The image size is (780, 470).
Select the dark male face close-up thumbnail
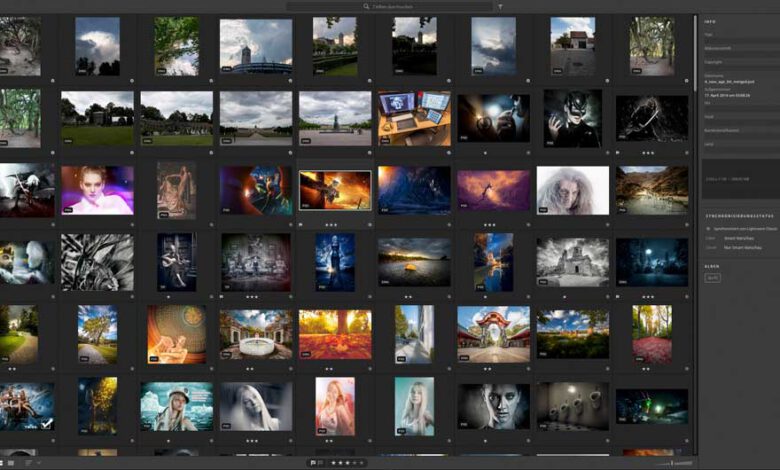(x=493, y=406)
